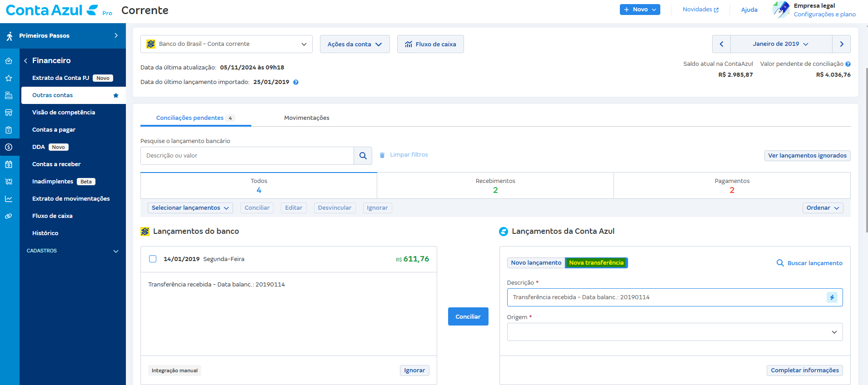This screenshot has height=385, width=868.
Task: Open the clipboard sidebar icon
Action: 9,130
